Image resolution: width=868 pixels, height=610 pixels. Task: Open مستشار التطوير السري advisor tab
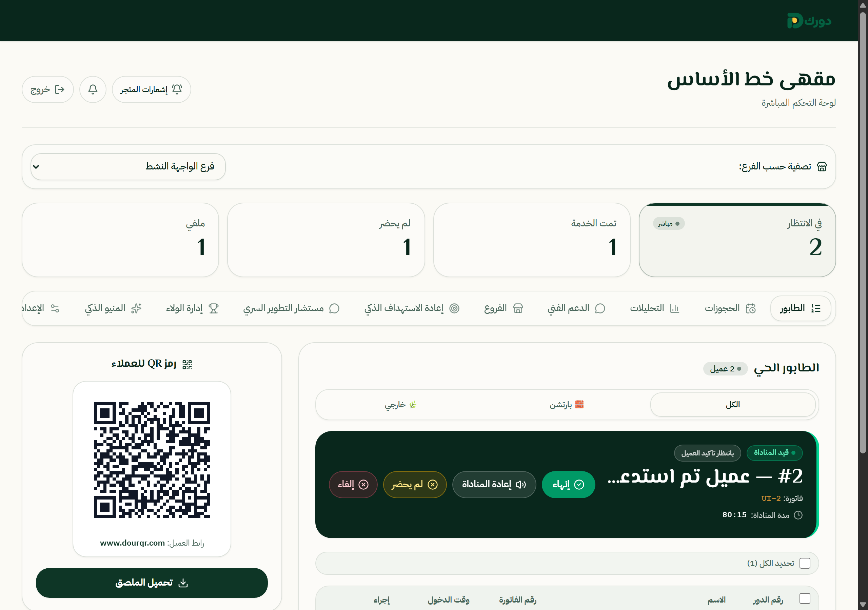tap(291, 308)
